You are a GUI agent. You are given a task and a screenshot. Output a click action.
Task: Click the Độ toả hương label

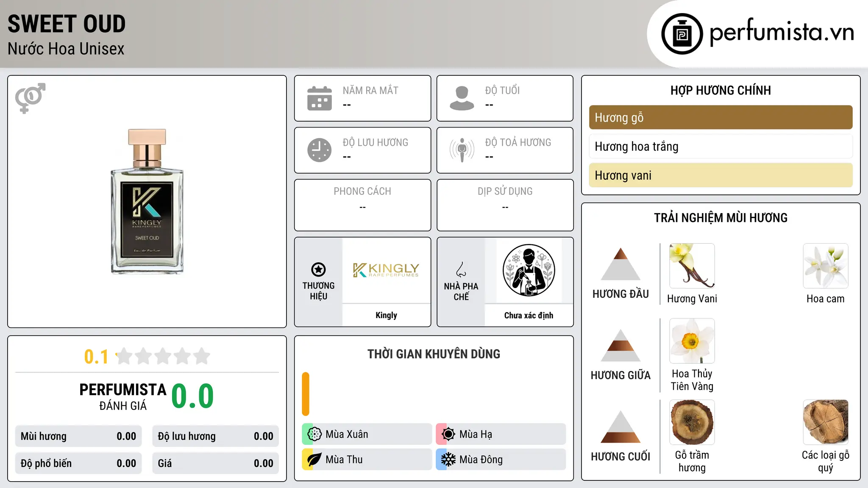click(x=518, y=142)
